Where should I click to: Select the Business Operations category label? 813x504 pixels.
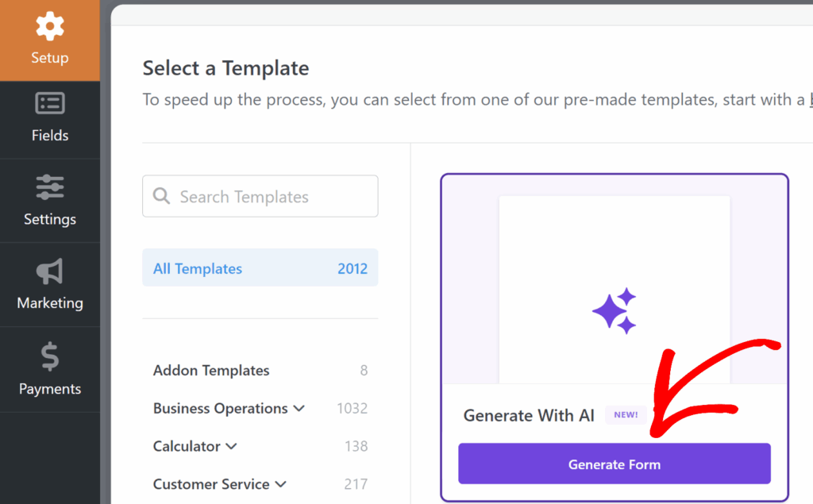(x=220, y=409)
